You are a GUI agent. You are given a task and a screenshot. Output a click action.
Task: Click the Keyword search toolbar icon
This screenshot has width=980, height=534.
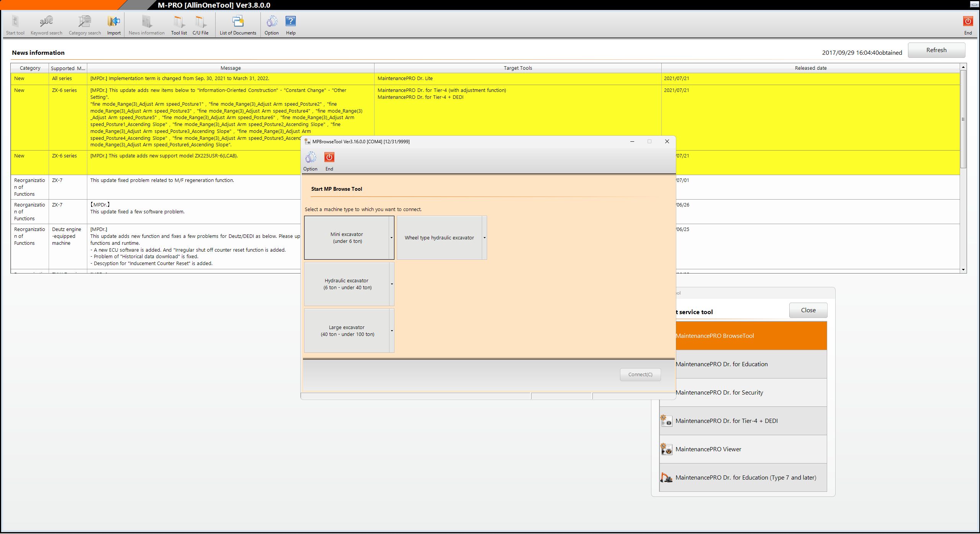(46, 21)
